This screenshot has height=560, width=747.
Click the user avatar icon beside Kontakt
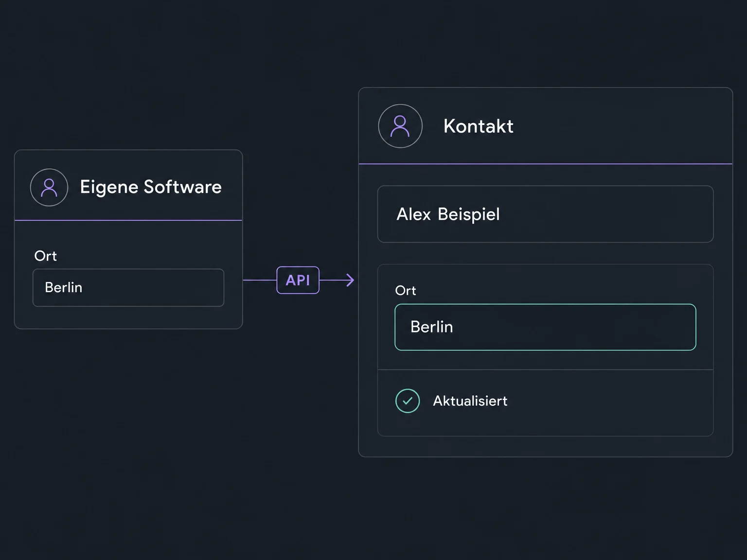[x=400, y=126]
